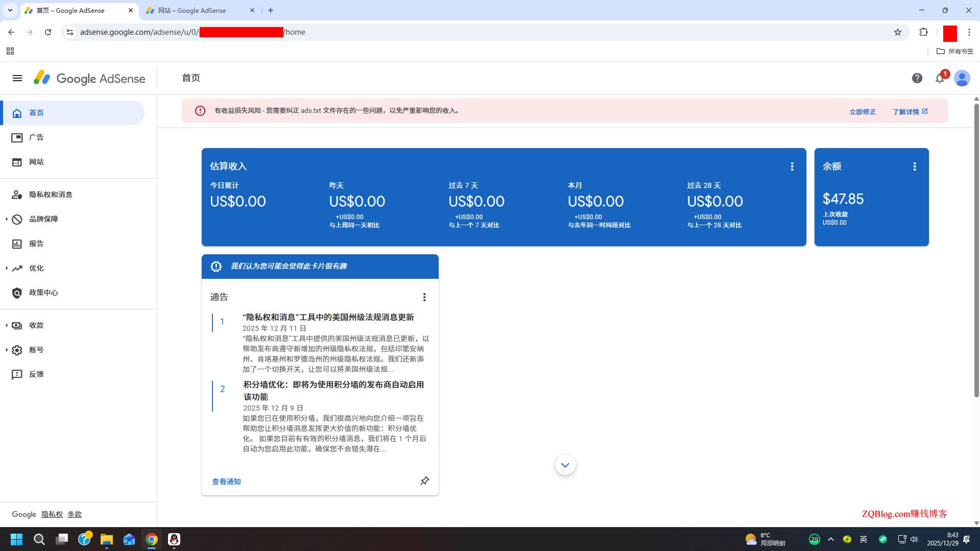Reload the AdSense page
This screenshot has width=980, height=551.
point(48,32)
